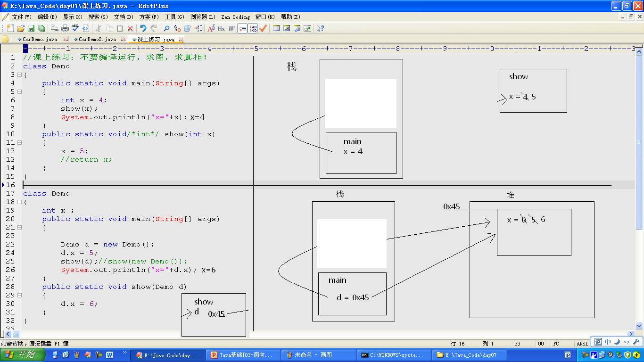Show the Directory window toolbar icon
The width and height of the screenshot is (644, 362).
tap(276, 28)
